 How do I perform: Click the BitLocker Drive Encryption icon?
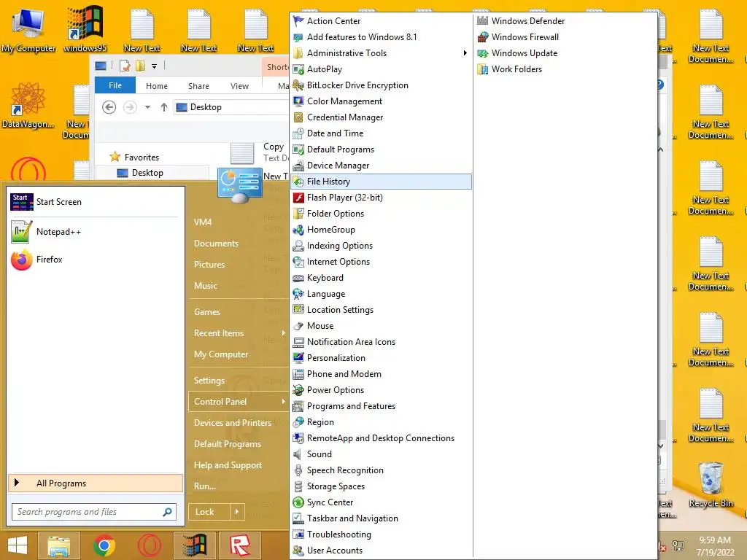pyautogui.click(x=298, y=85)
